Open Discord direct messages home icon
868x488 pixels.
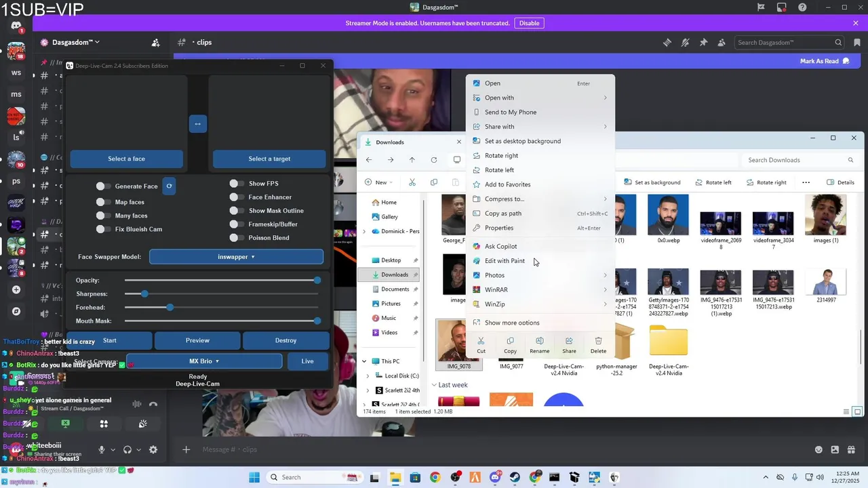coord(16,26)
